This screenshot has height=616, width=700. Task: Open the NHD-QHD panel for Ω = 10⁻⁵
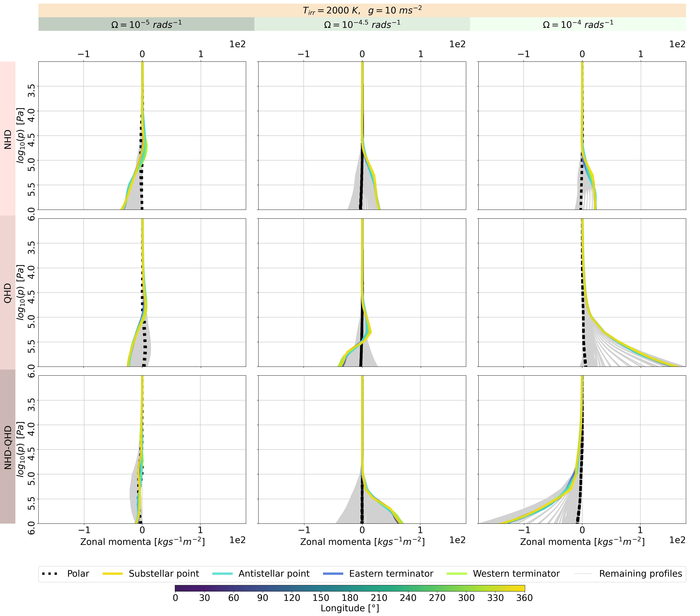coord(142,450)
